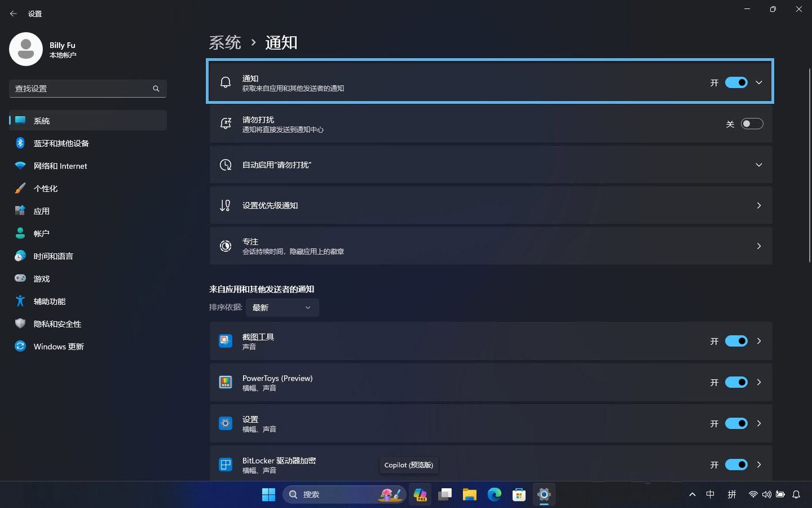Open 个性化 settings
The width and height of the screenshot is (812, 508).
[x=88, y=189]
